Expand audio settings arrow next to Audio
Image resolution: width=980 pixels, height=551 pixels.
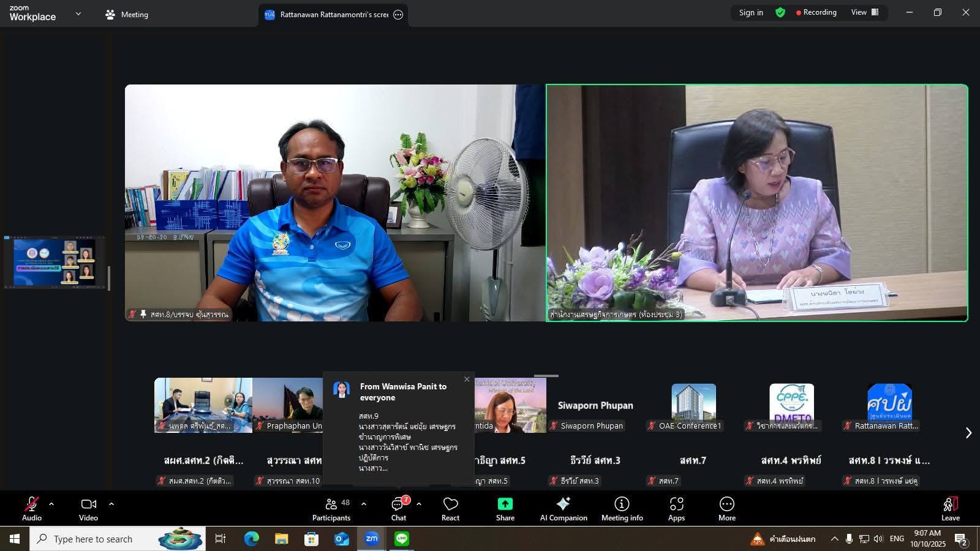51,504
